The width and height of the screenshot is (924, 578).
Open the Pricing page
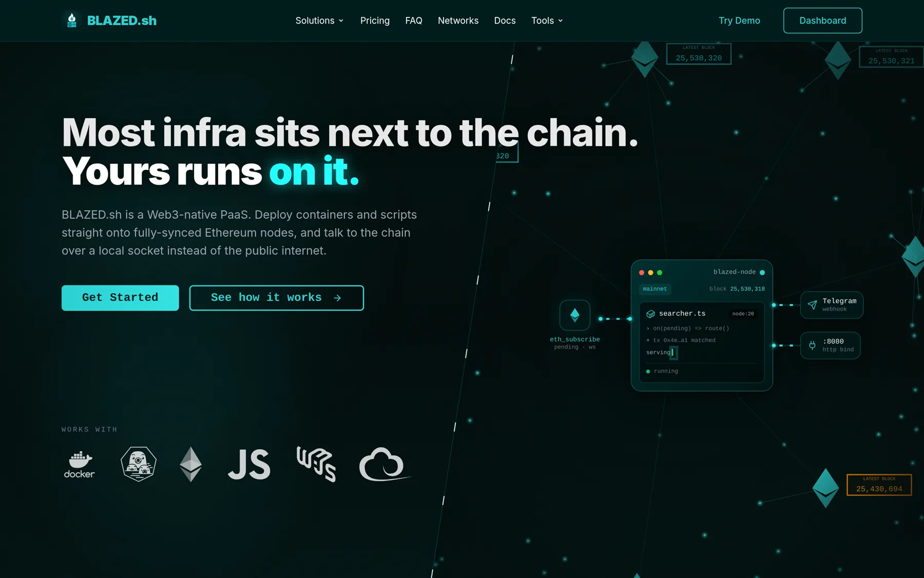point(375,21)
